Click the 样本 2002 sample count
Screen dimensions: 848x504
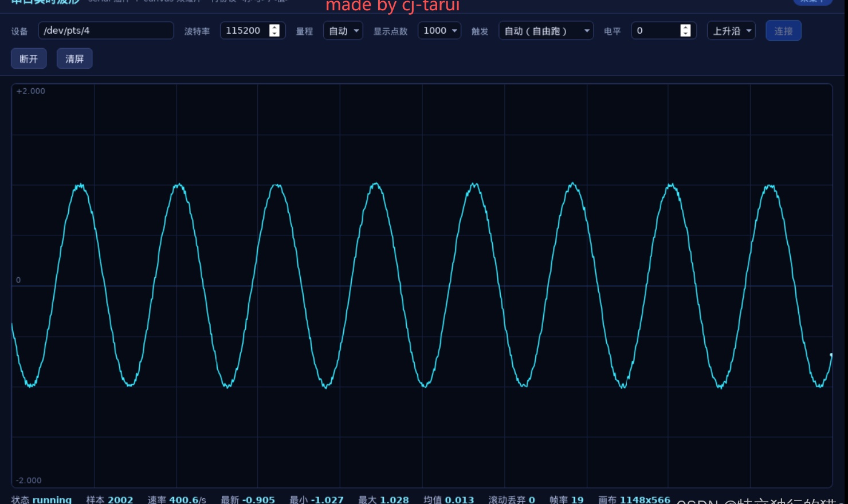coord(109,499)
